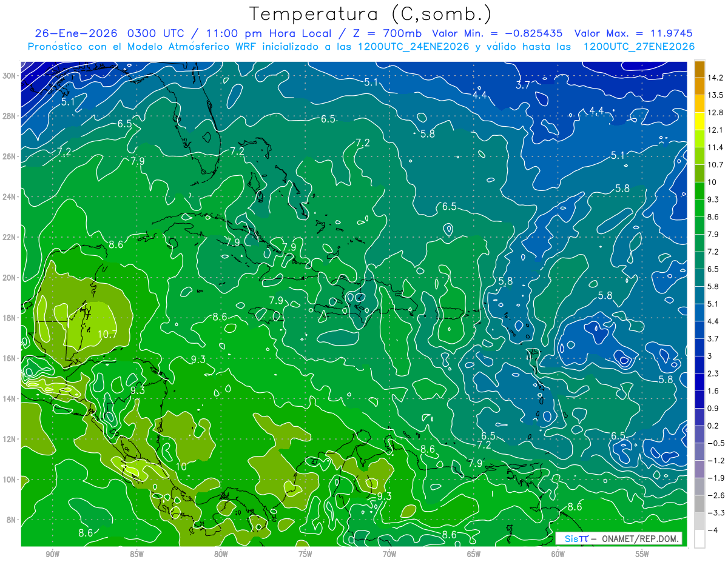Screen dimensions: 728x562
Task: Click the valid-until stamp "1200UTC_27ENE2026"
Action: click(639, 47)
